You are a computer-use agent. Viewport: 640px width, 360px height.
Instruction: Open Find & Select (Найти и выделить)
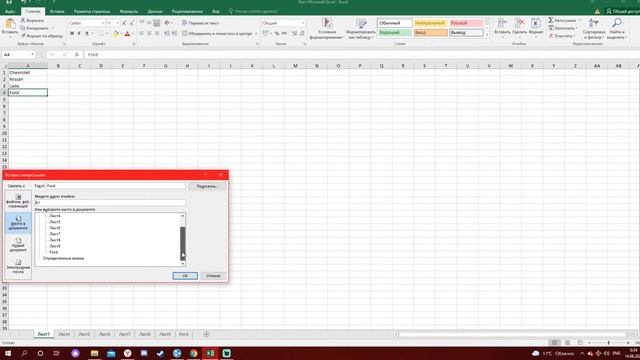tap(616, 29)
